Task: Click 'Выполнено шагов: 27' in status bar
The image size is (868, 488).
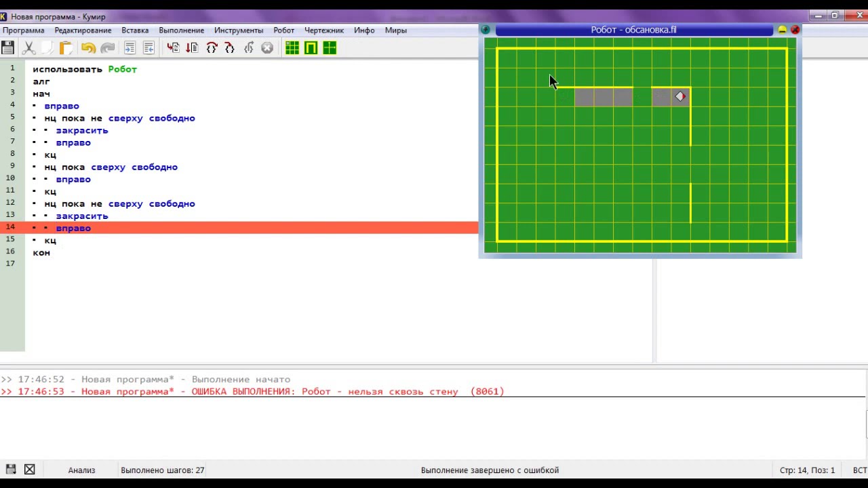Action: (x=163, y=470)
